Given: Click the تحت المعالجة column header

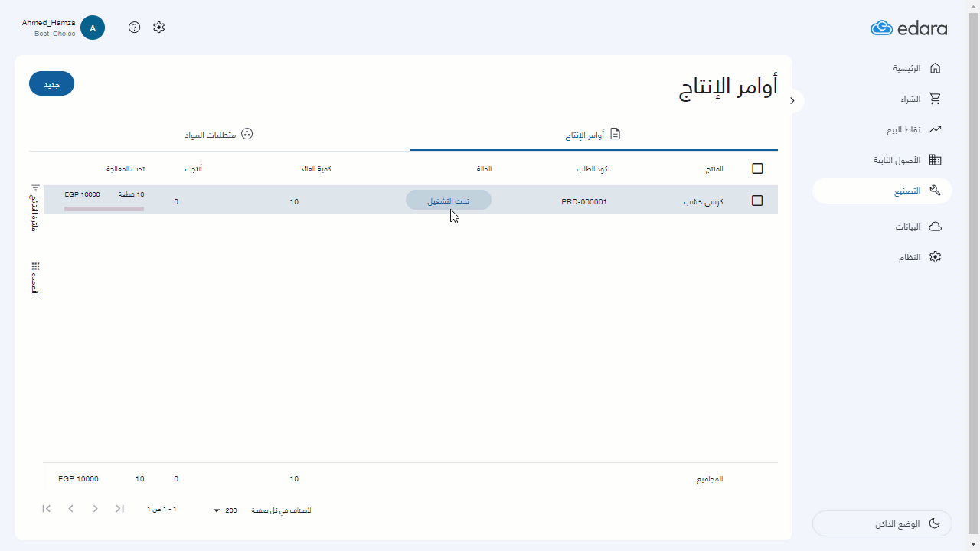Looking at the screenshot, I should tap(126, 169).
